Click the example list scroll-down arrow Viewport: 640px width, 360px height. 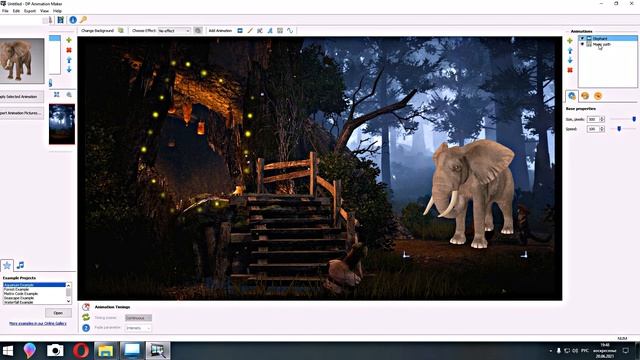(69, 301)
